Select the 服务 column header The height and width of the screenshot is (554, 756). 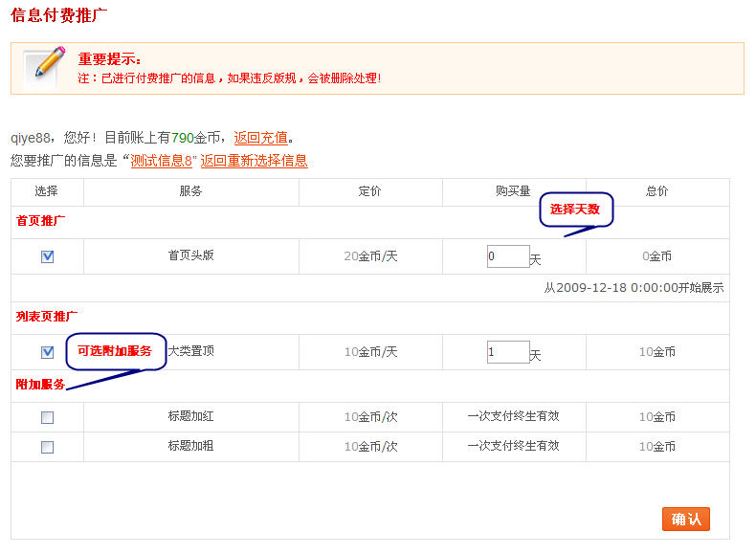190,191
